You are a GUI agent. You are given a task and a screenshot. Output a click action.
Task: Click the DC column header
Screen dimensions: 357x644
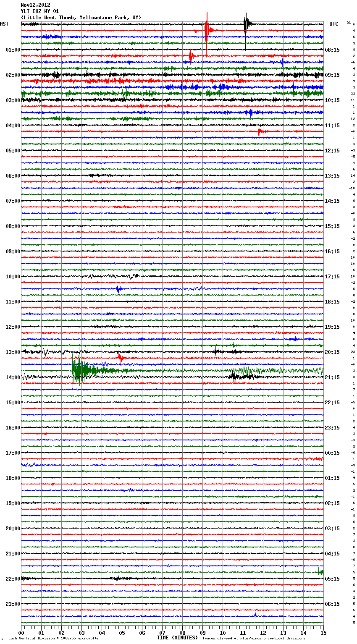tap(349, 23)
